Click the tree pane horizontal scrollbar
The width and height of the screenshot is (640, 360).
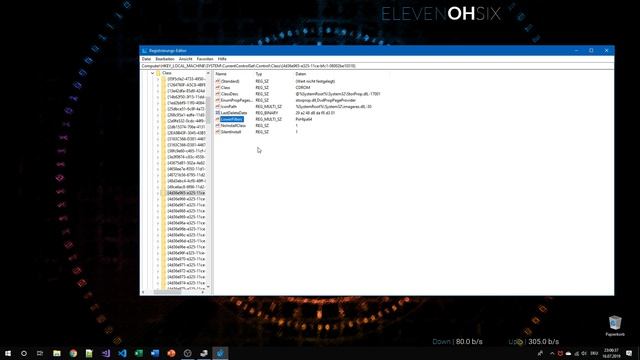point(167,292)
